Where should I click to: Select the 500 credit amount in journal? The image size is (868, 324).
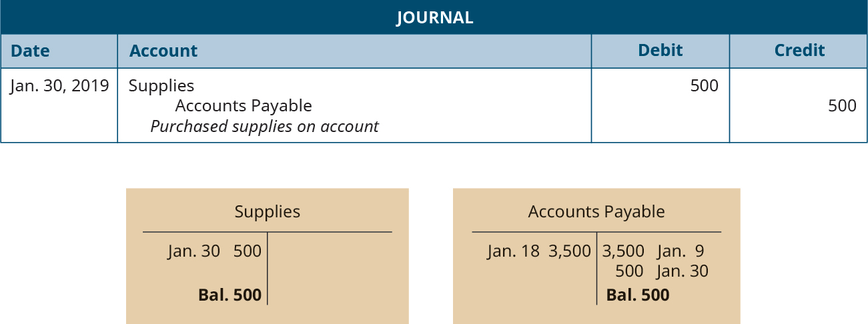tap(842, 105)
